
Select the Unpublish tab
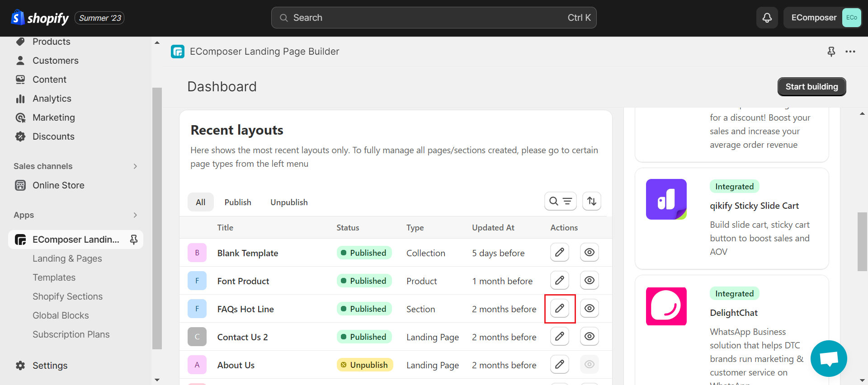tap(289, 202)
